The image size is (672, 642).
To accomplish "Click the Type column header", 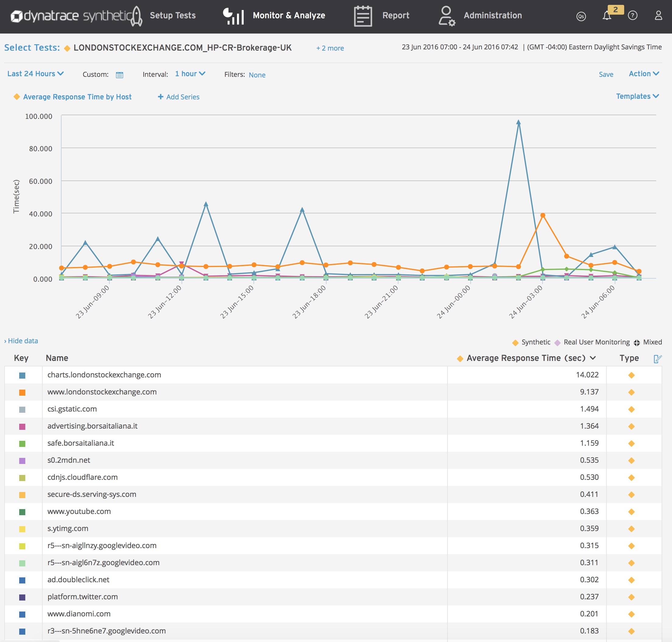I will click(x=629, y=358).
